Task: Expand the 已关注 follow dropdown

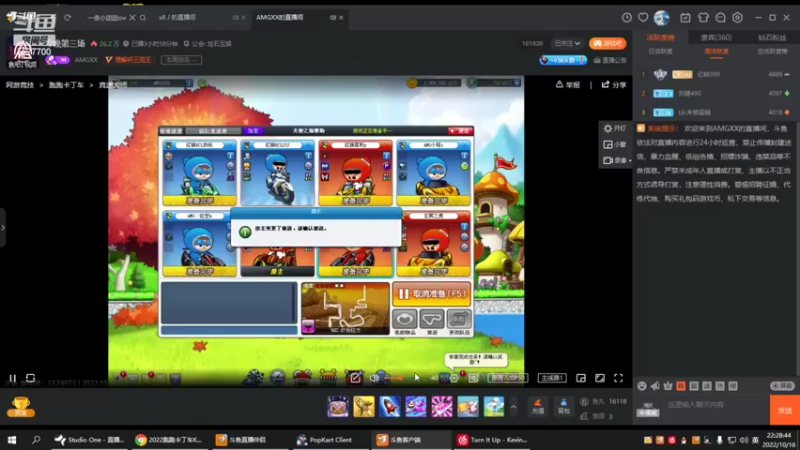Action: point(567,44)
